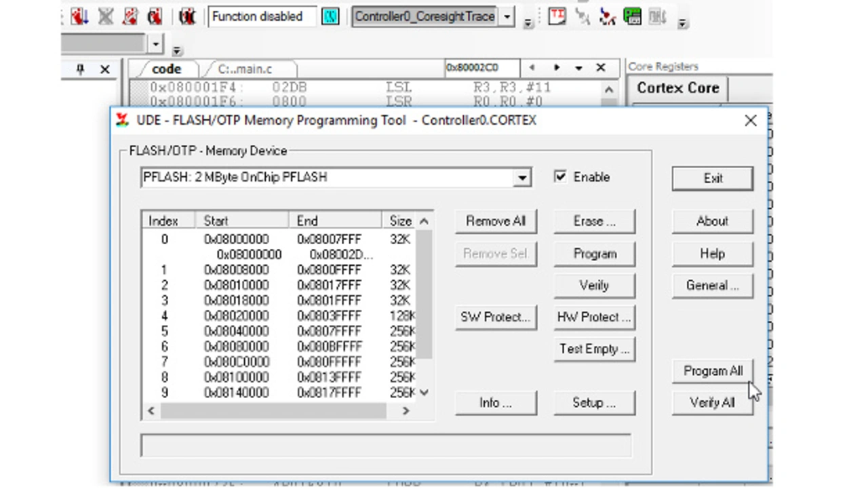
Task: Select sector row starting 0x08040000
Action: [279, 332]
